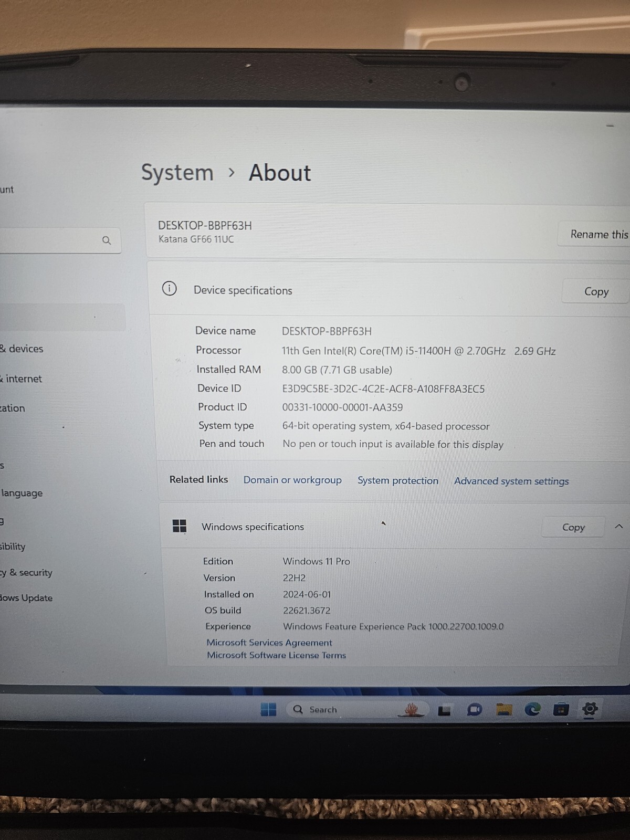Click the coral search highlight icon

pos(412,710)
